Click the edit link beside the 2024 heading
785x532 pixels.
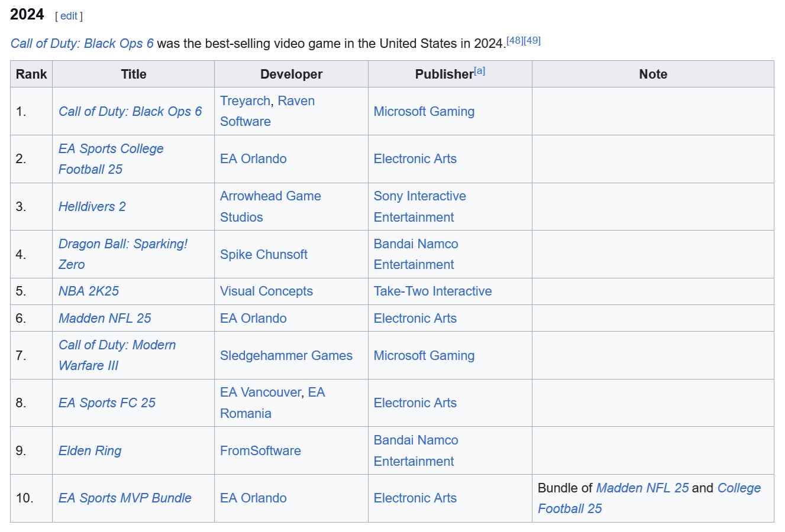coord(69,16)
